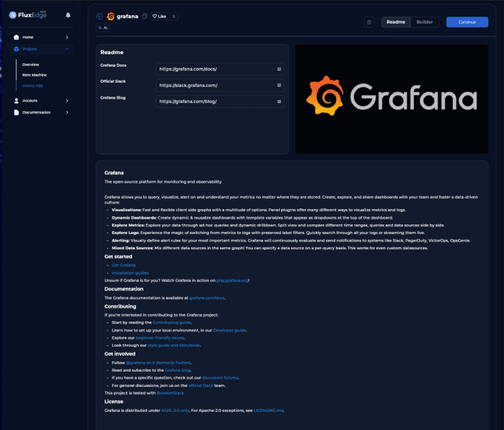Click the Home sidebar icon
Viewport: 504px width, 430px height.
tap(17, 38)
